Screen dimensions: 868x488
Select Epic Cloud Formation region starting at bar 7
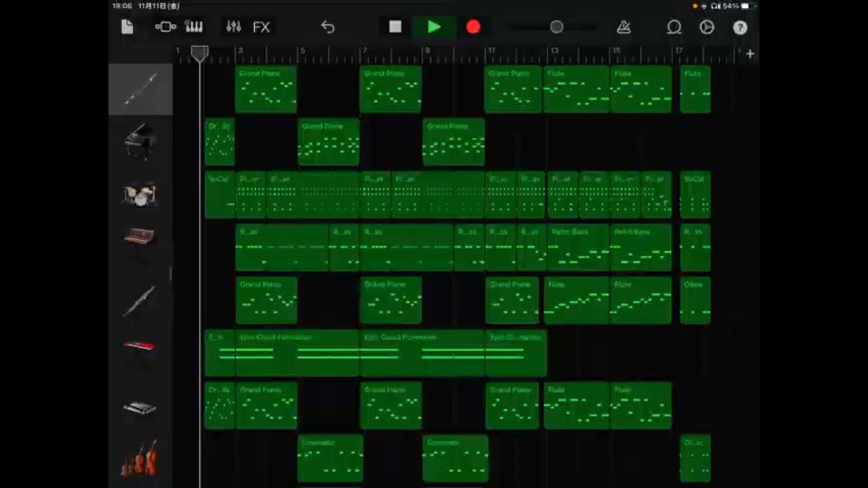422,352
